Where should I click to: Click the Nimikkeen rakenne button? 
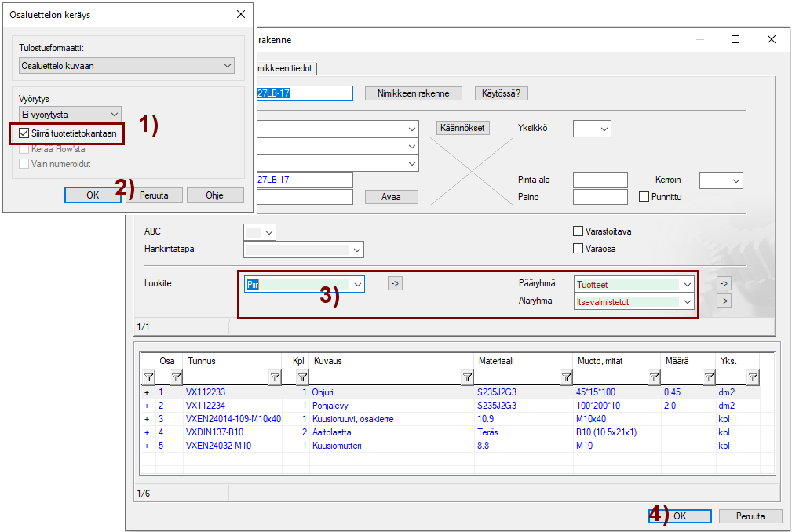click(x=413, y=93)
